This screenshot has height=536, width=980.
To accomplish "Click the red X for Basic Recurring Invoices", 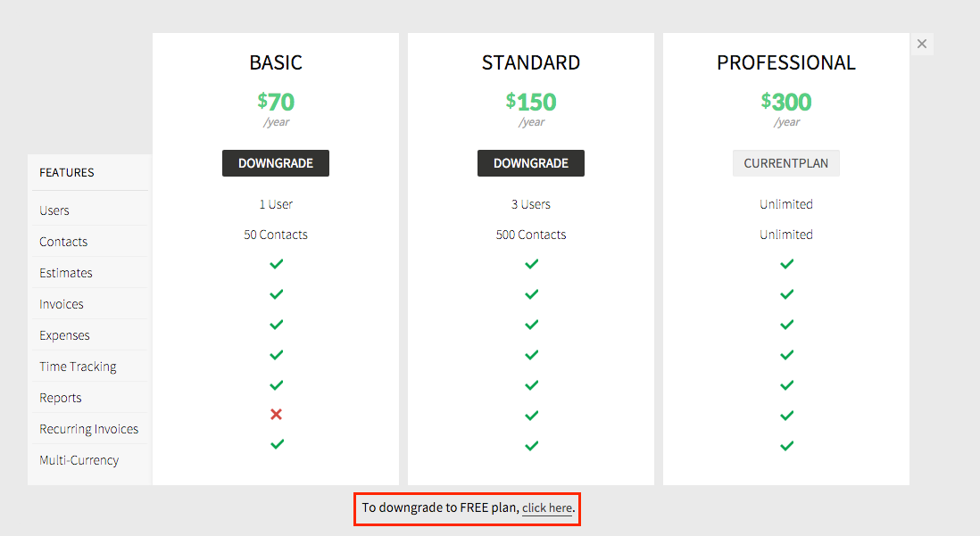I will coord(277,414).
